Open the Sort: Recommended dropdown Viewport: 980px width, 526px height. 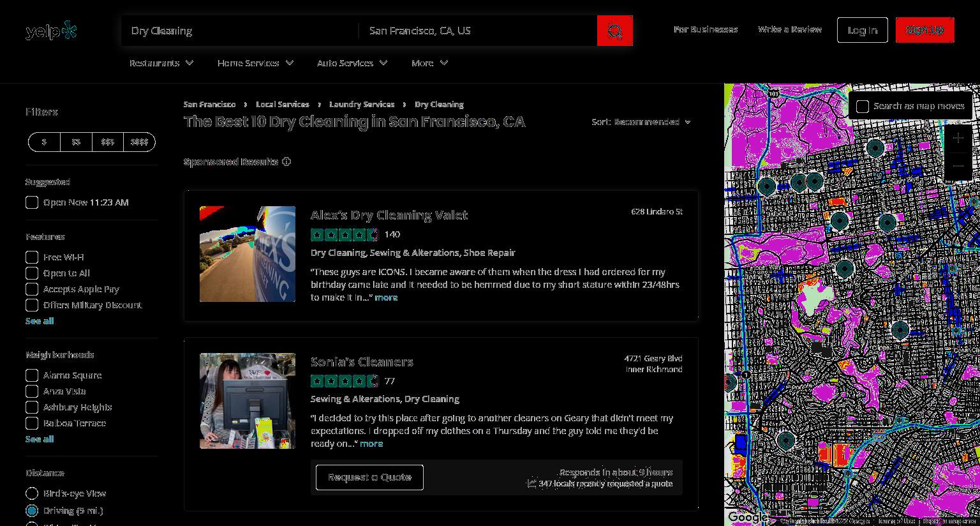click(641, 122)
